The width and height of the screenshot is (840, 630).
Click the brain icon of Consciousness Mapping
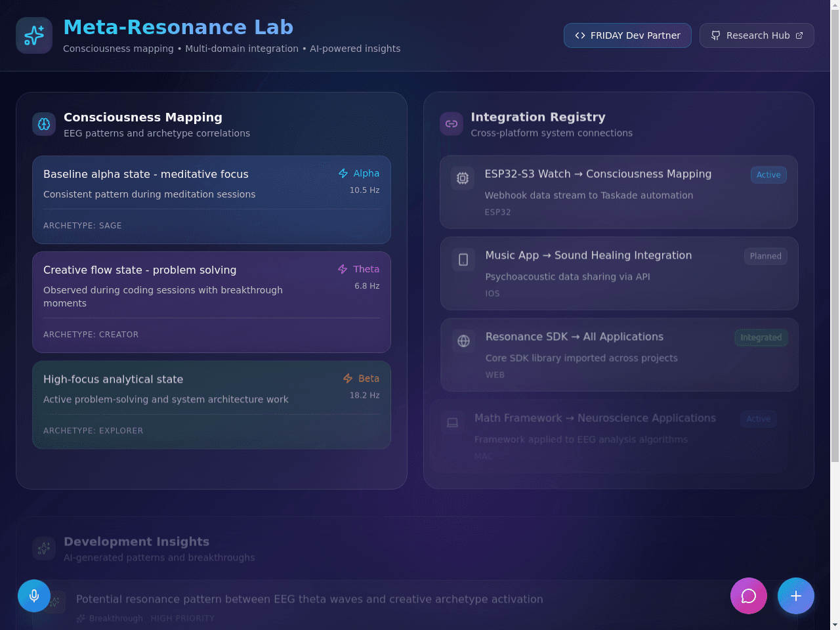44,124
